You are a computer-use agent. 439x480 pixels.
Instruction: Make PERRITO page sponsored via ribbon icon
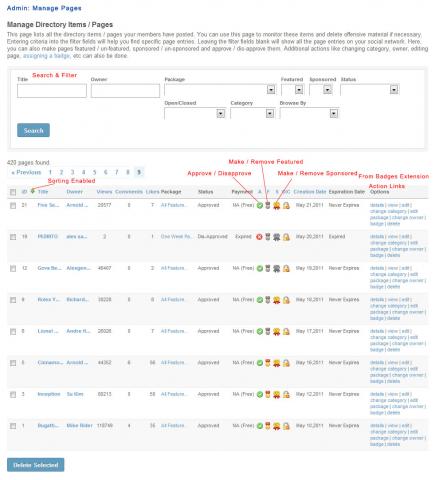276,237
